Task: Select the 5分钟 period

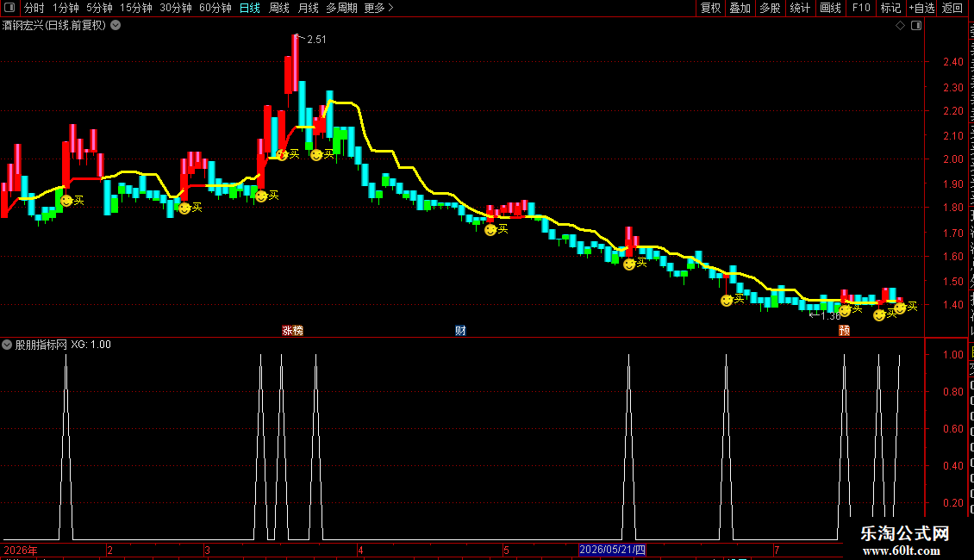Action: [99, 8]
